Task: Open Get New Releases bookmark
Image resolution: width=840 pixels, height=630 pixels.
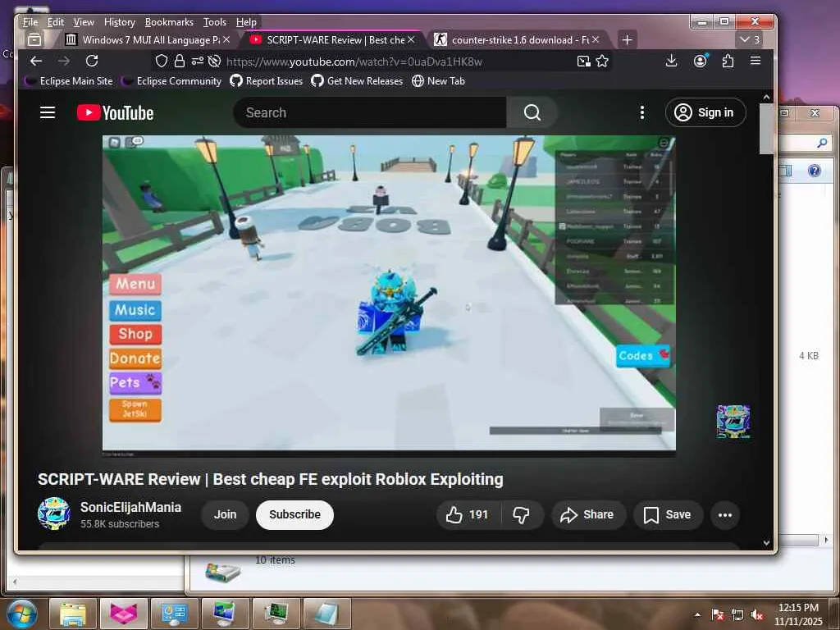Action: [x=357, y=81]
